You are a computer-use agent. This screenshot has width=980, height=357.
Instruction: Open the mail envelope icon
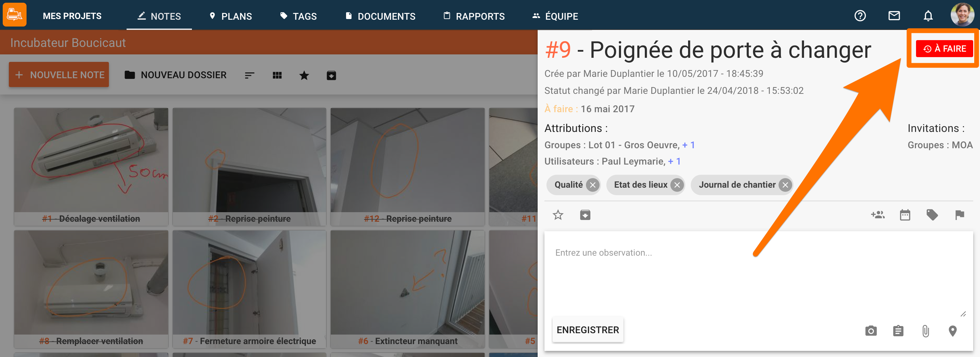click(894, 16)
